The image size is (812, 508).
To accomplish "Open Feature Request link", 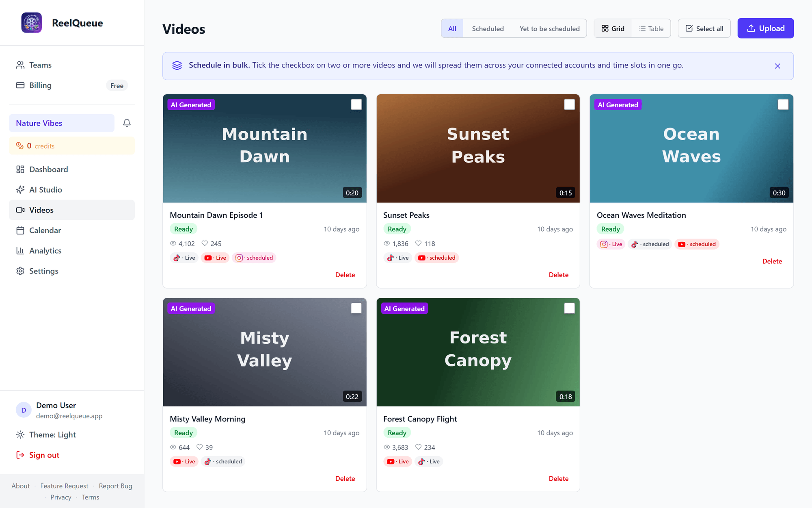I will (64, 486).
